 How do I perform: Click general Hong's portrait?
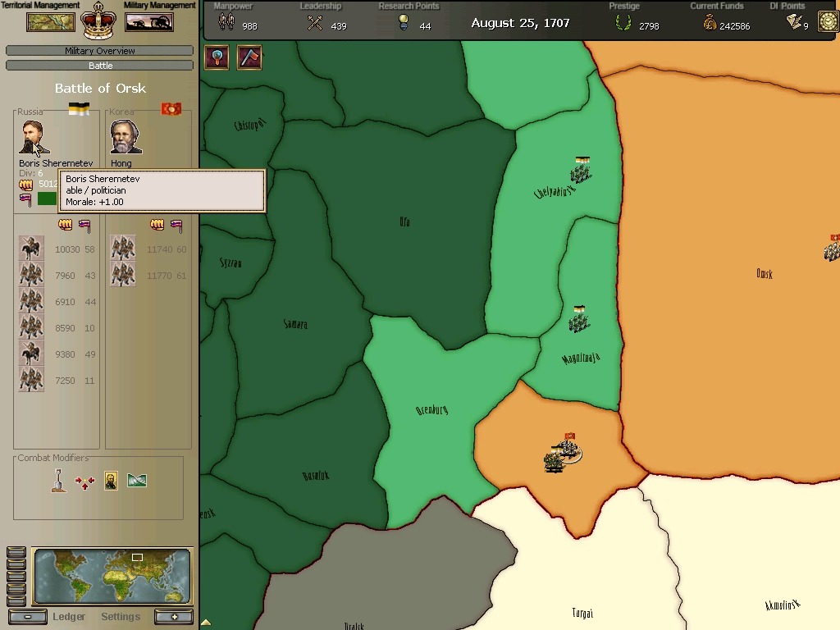[x=126, y=137]
